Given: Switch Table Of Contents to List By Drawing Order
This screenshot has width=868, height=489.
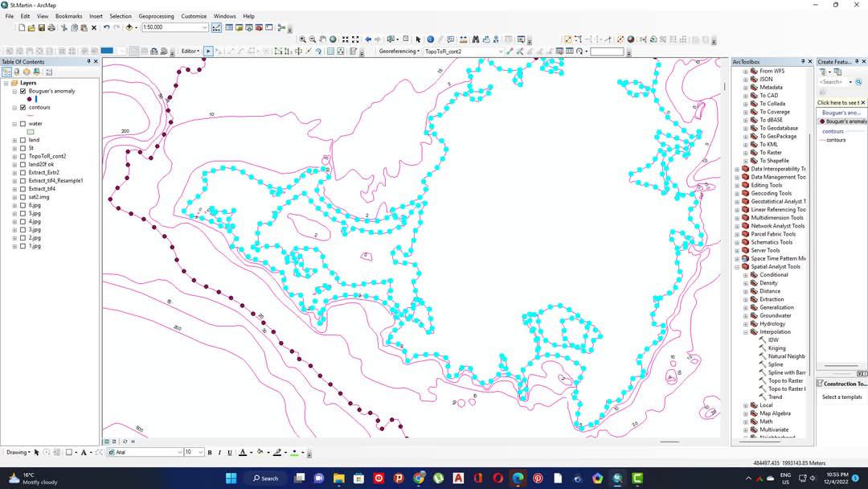Looking at the screenshot, I should pyautogui.click(x=6, y=72).
